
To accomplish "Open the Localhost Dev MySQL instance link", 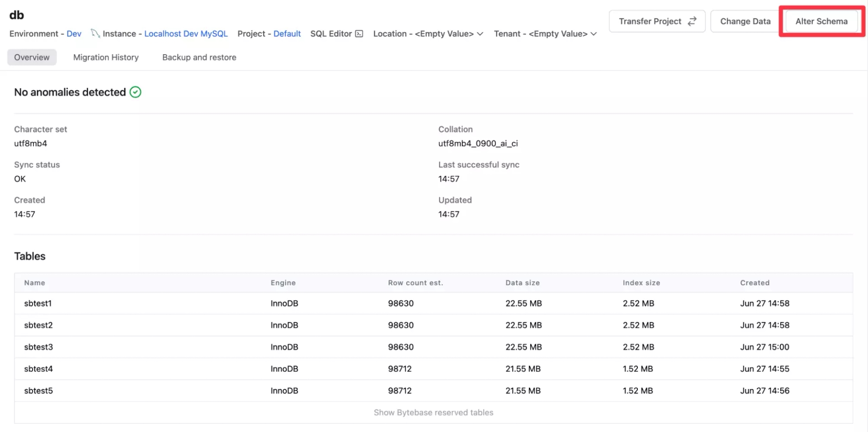I will pyautogui.click(x=186, y=34).
